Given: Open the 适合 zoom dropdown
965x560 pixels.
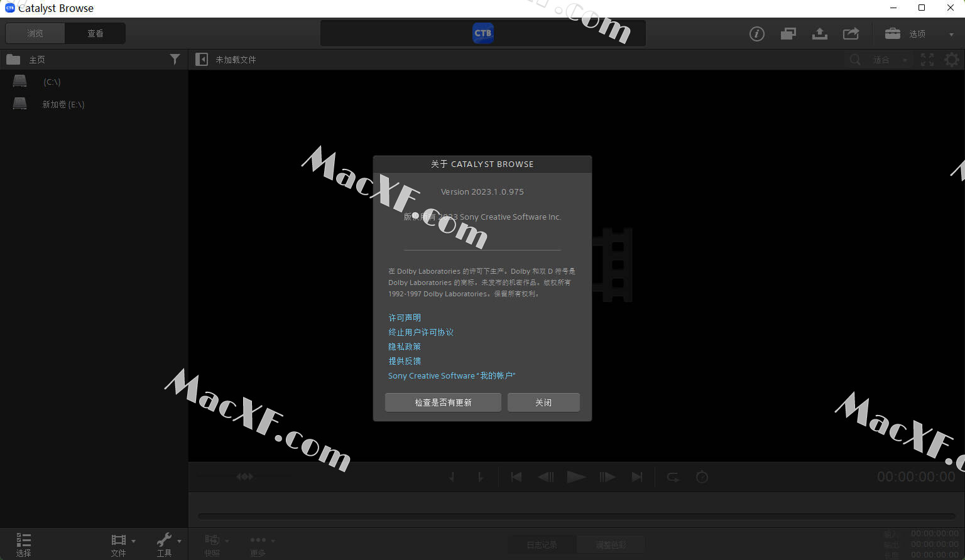Looking at the screenshot, I should pos(891,60).
